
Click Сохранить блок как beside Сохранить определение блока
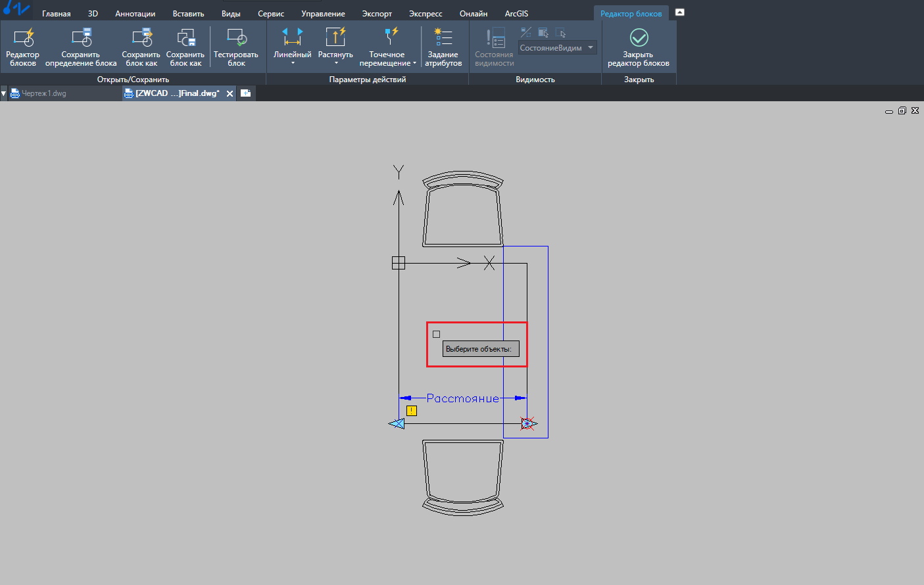[141, 47]
